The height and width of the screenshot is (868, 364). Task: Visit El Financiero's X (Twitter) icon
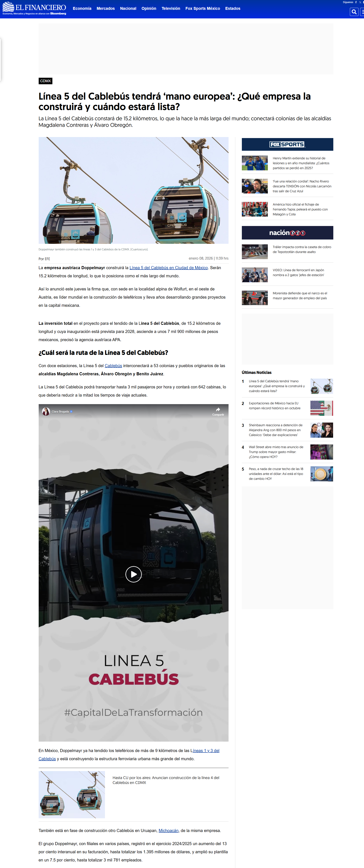coord(360,2)
